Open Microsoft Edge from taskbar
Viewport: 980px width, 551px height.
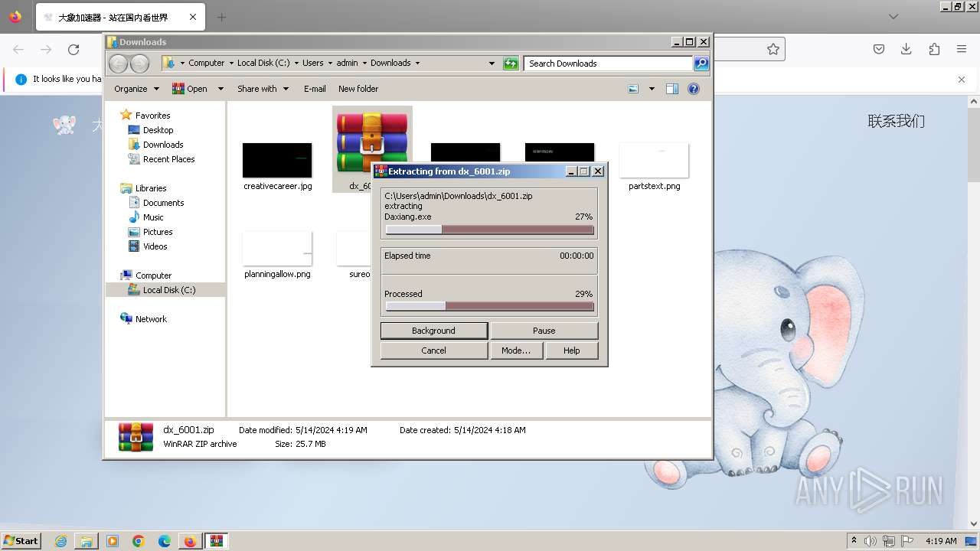(165, 541)
